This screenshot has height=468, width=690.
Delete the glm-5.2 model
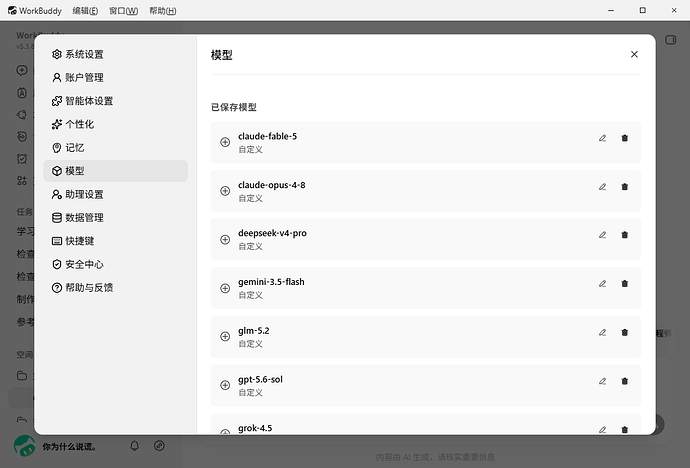click(624, 333)
